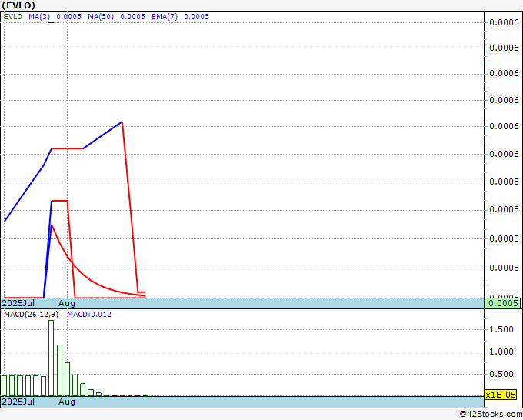The image size is (523, 420).
Task: Click the topmost 0.0006 price axis label
Action: click(504, 22)
